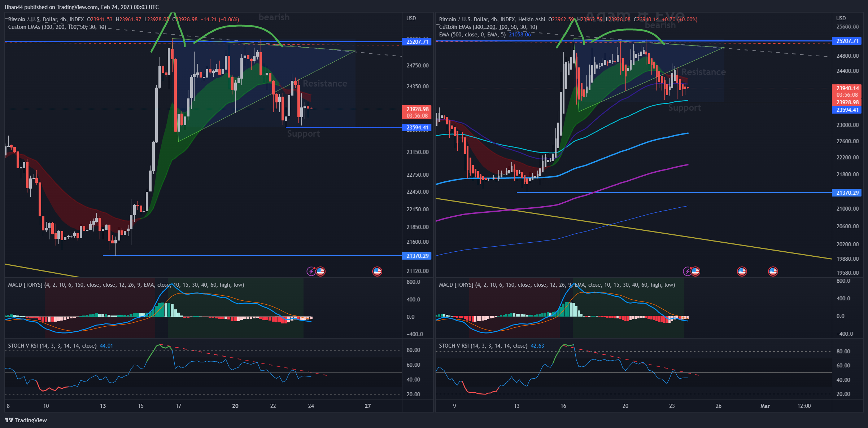Viewport: 868px width, 428px height.
Task: Select the MACD [TORYS] legend under the Heikin Ashi chart
Action: (x=557, y=285)
